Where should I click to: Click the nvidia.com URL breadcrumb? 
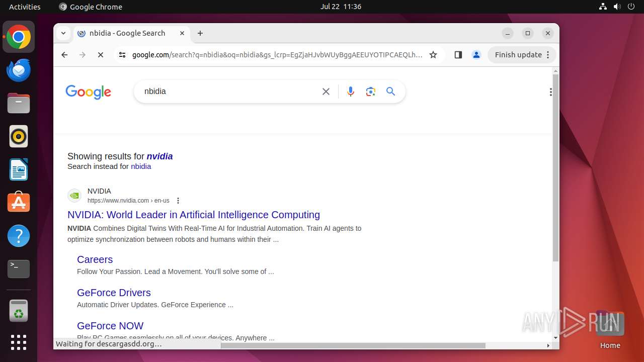point(128,201)
